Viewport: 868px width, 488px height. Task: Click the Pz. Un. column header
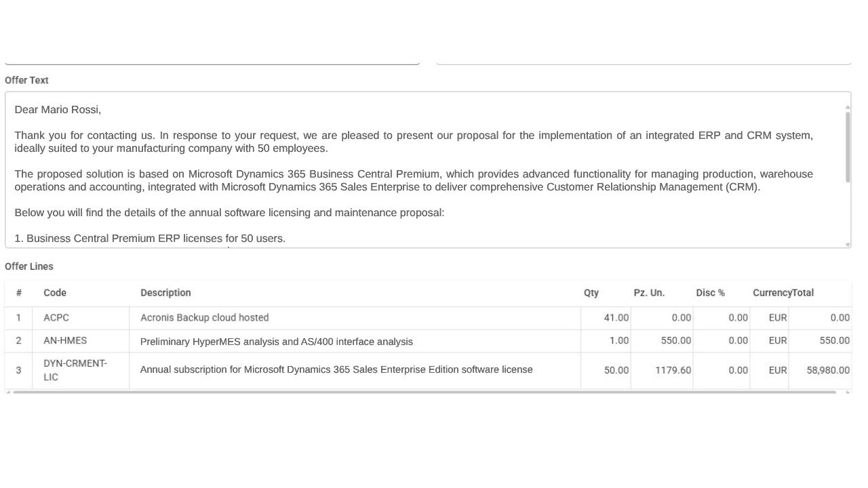(649, 293)
